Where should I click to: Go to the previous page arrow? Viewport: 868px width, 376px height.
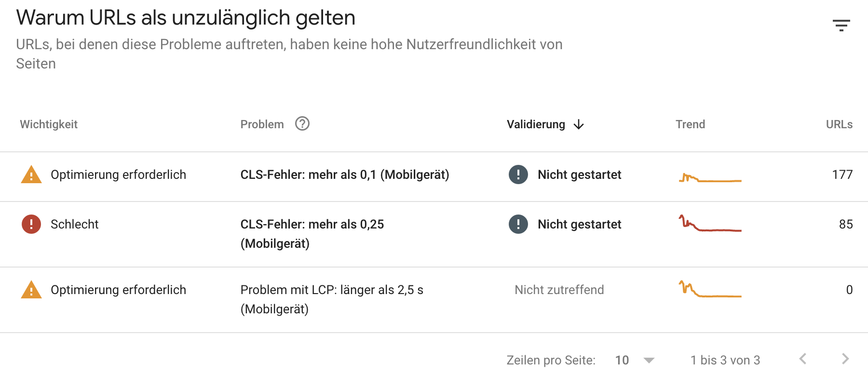[803, 359]
